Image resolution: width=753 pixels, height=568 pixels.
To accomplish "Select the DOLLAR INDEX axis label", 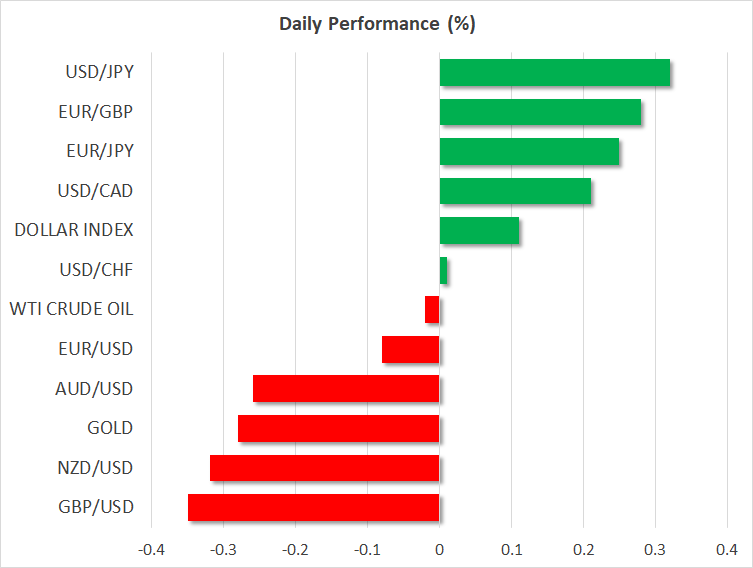I will point(74,231).
